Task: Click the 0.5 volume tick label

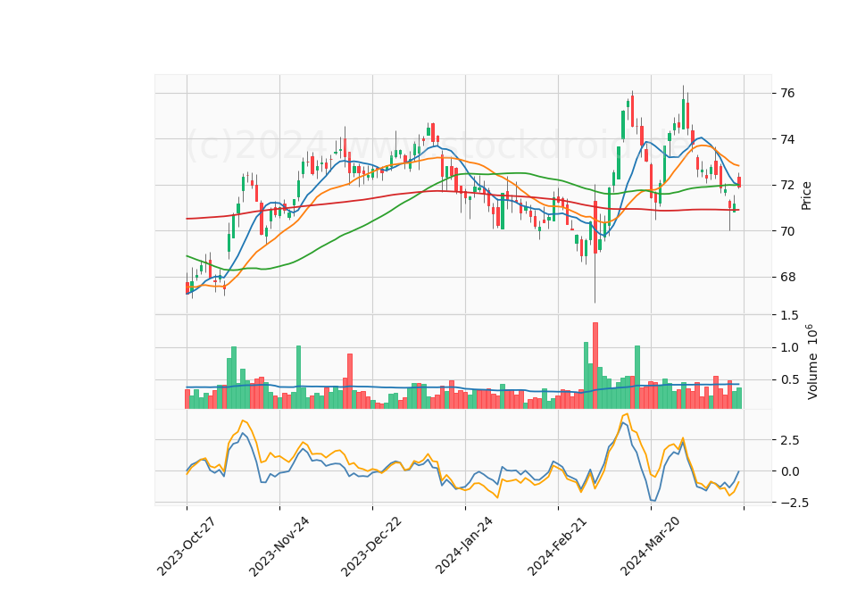Action: pos(789,380)
